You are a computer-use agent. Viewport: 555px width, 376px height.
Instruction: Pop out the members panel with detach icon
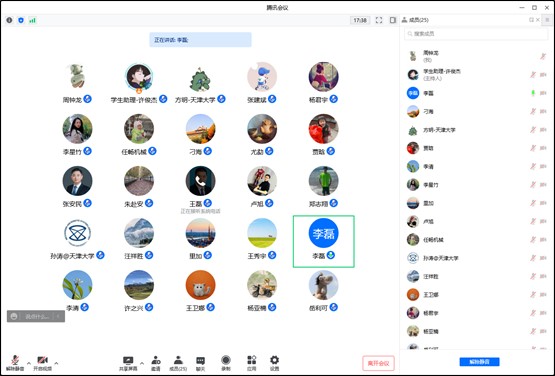pos(531,20)
